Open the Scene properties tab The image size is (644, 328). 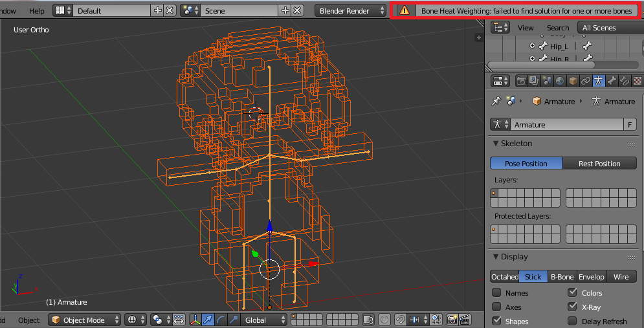coord(547,81)
